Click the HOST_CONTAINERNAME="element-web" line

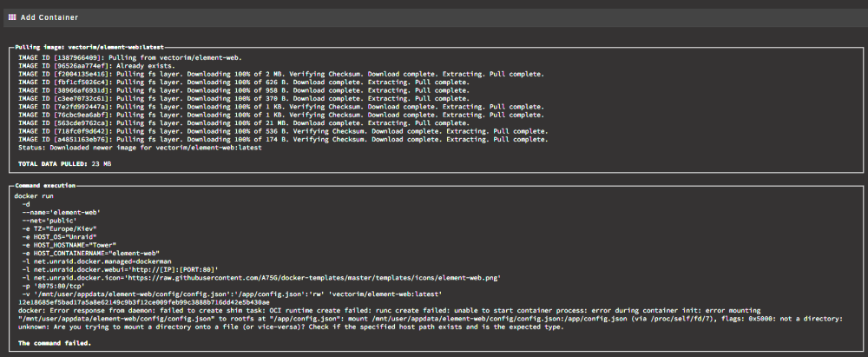pyautogui.click(x=91, y=253)
